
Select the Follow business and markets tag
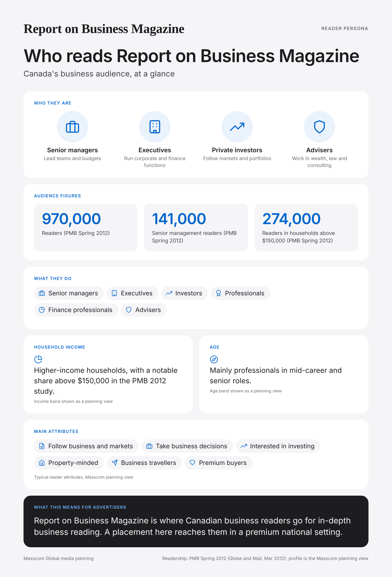click(x=86, y=446)
